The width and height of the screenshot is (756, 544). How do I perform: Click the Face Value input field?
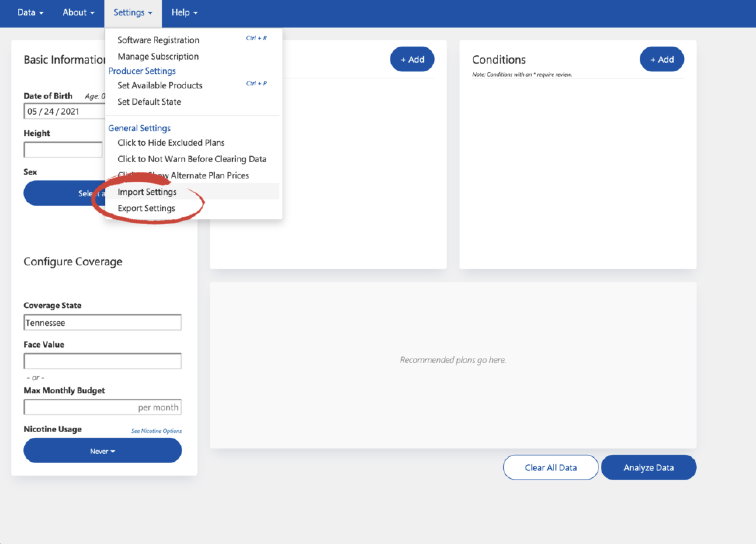pyautogui.click(x=102, y=361)
